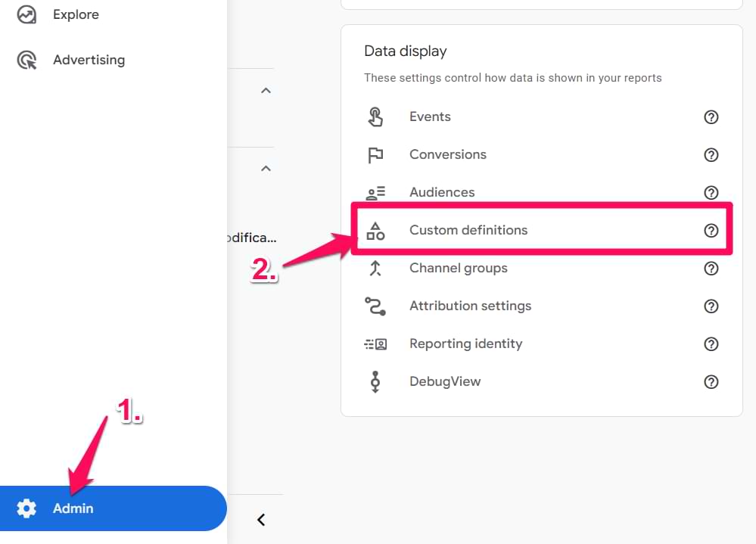Open the Events touch icon
The width and height of the screenshot is (756, 544).
click(x=375, y=117)
